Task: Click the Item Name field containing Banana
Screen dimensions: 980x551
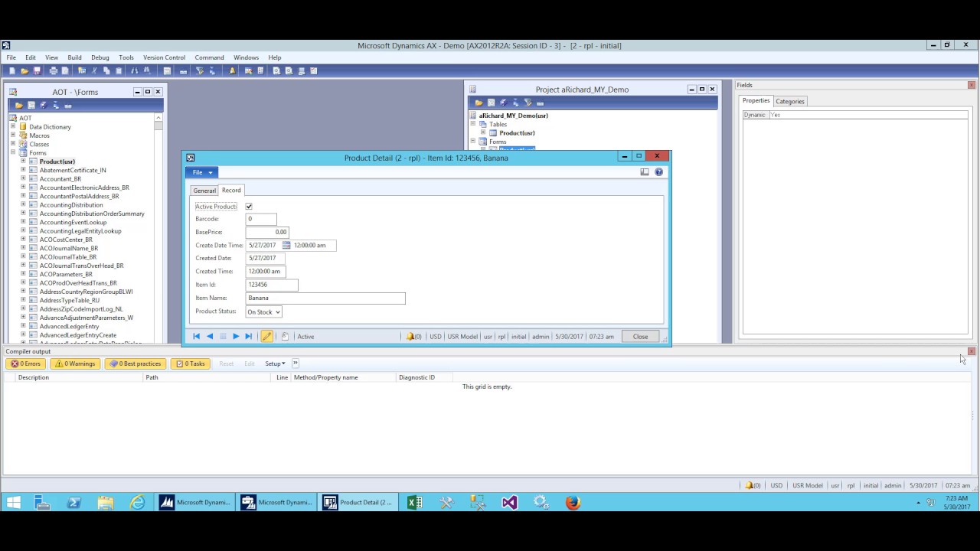Action: pos(325,298)
